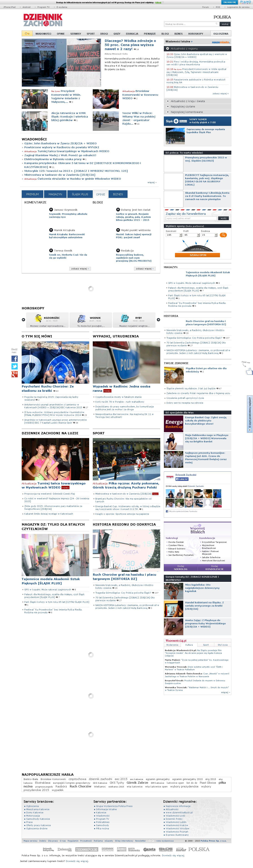
Task: Open the Szerokość tire width dropdown
Action: click(174, 235)
